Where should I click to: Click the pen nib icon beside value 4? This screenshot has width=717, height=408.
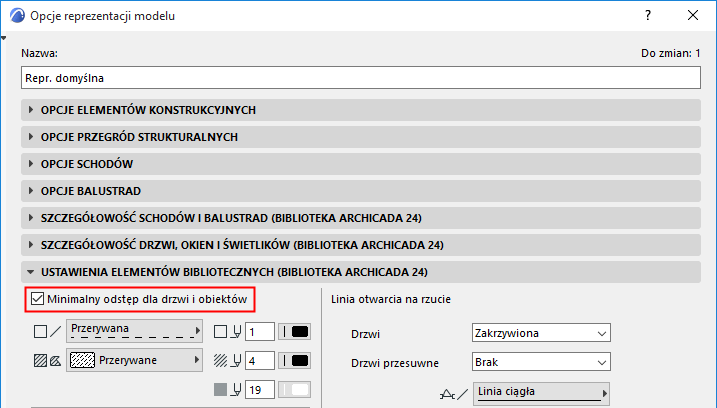[236, 361]
